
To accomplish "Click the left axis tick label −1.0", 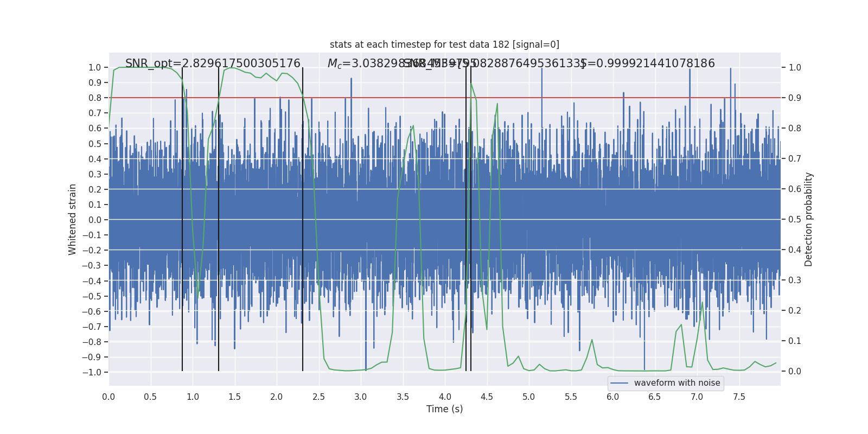I will click(92, 372).
